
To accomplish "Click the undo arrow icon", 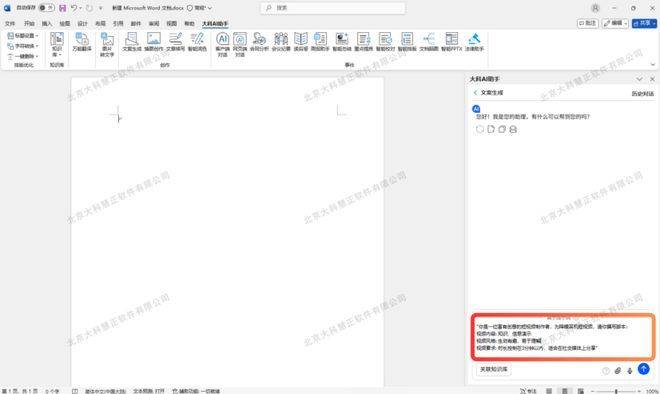I will [x=74, y=8].
